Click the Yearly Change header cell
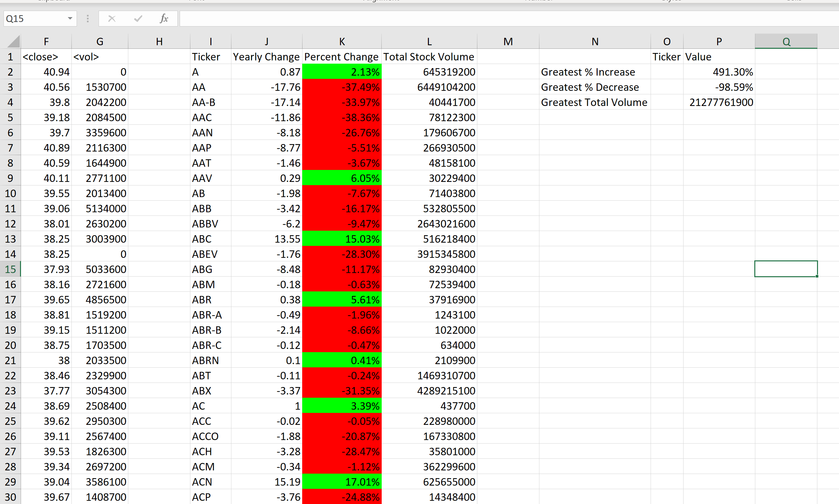This screenshot has width=839, height=504. click(x=266, y=57)
